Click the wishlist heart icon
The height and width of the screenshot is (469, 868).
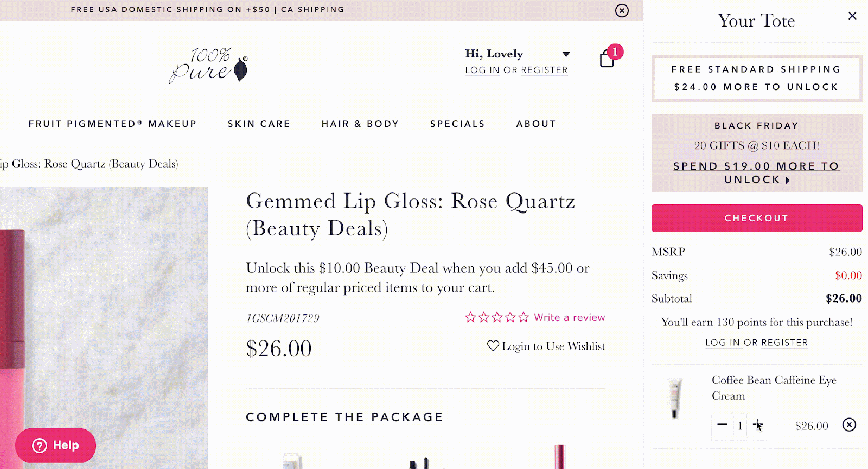pos(493,346)
